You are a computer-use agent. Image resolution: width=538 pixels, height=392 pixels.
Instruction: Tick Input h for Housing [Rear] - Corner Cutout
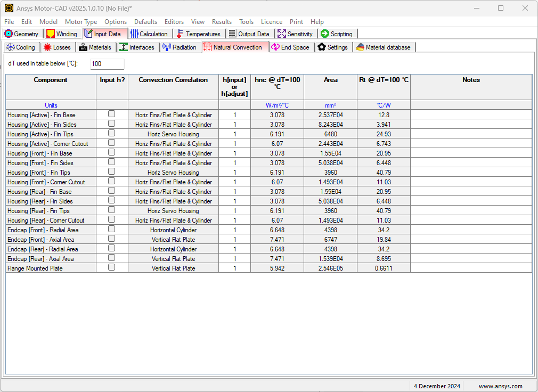[111, 219]
